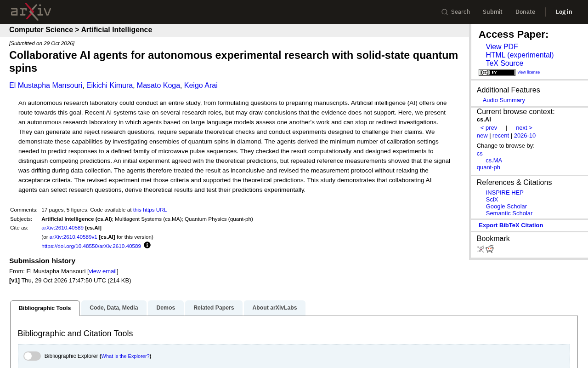
Task: Go to the next paper in cs.AI
Action: (524, 128)
